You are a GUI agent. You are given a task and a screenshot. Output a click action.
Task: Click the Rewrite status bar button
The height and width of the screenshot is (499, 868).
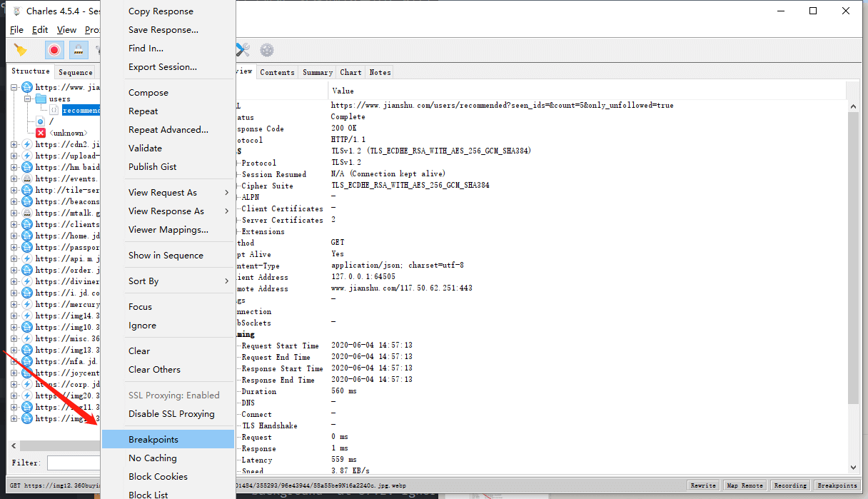(703, 485)
